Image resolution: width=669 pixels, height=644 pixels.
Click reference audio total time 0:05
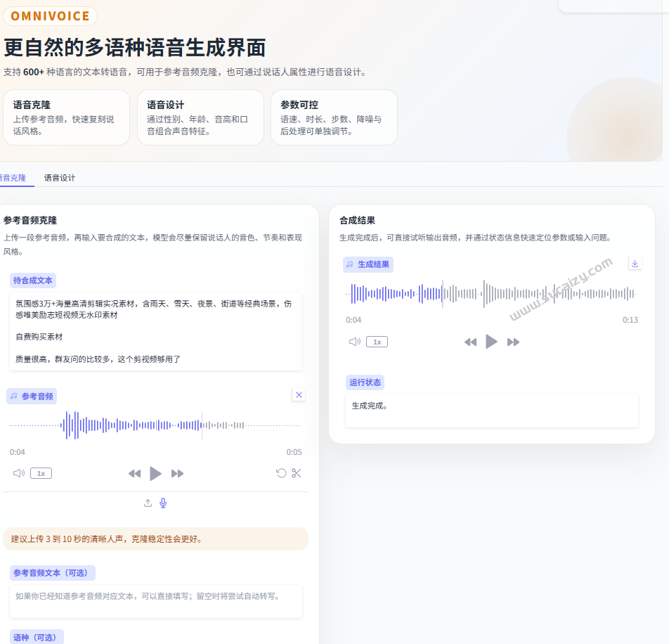point(294,452)
